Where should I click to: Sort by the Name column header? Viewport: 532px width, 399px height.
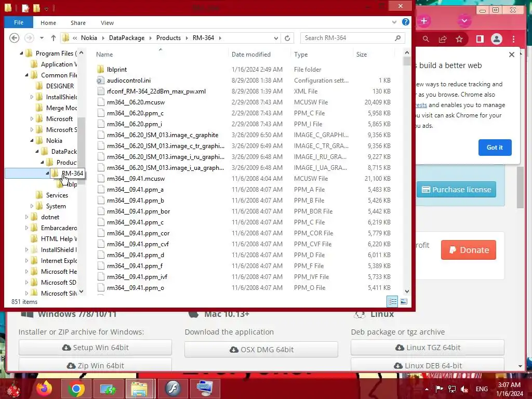tap(104, 54)
